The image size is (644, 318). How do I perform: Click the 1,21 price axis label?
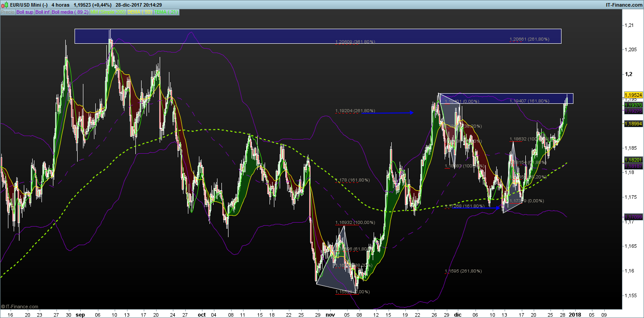(629, 26)
